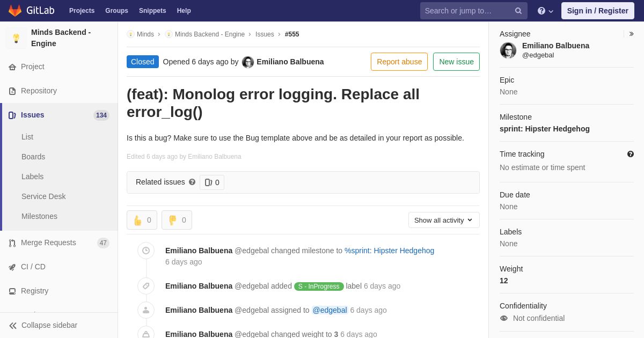Click the Time tracking help icon
The image size is (644, 338).
[x=631, y=154]
